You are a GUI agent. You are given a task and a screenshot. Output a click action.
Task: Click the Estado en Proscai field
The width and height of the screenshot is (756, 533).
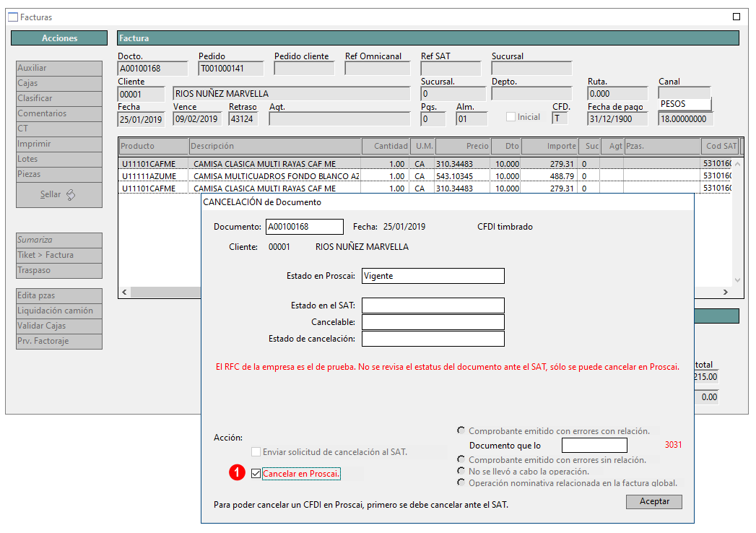point(433,276)
